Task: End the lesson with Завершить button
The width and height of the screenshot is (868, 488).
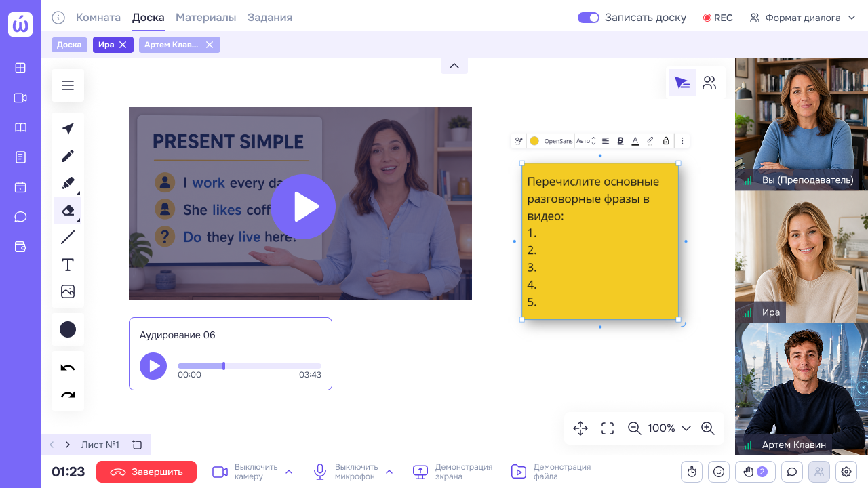Action: pos(146,472)
